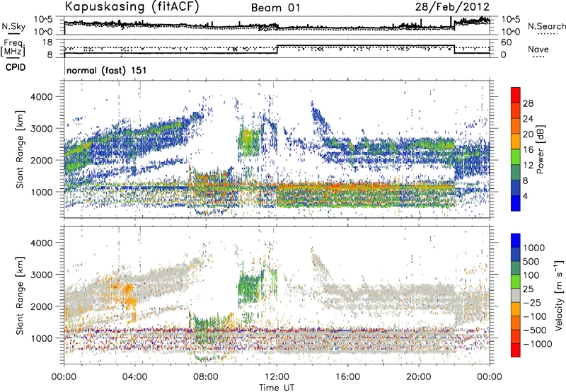Click the velocity panel 'Slant Range [km]' label
Viewport: 566px width, 392px height.
pyautogui.click(x=20, y=295)
